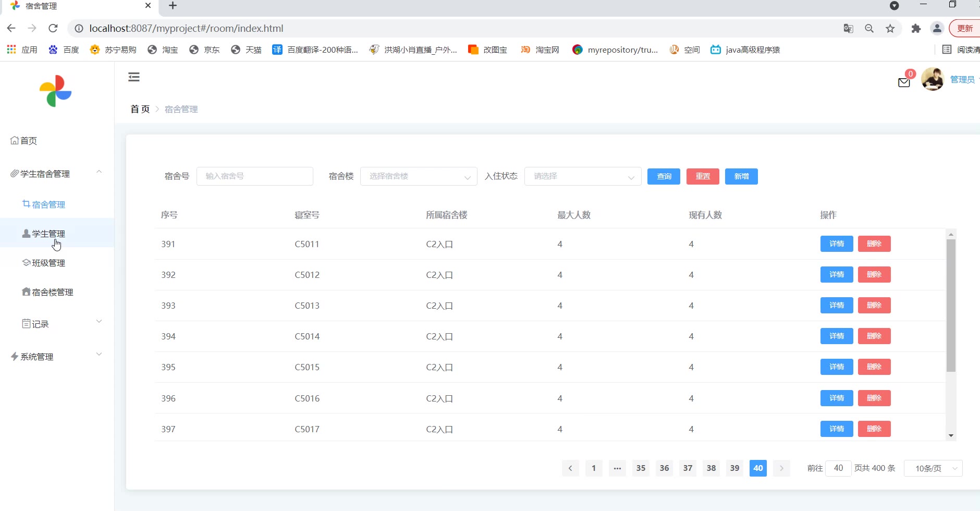Click the table's vertical scrollbar thumb

951,305
